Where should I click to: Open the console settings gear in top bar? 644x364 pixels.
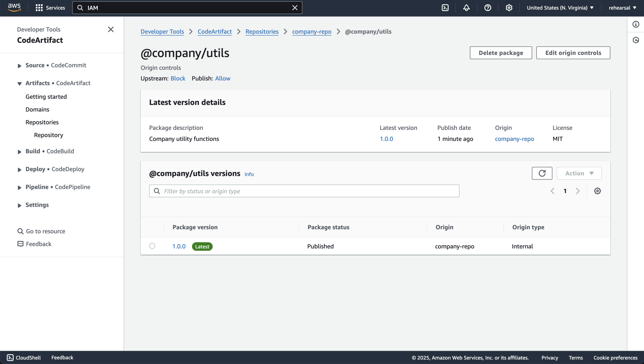point(509,8)
